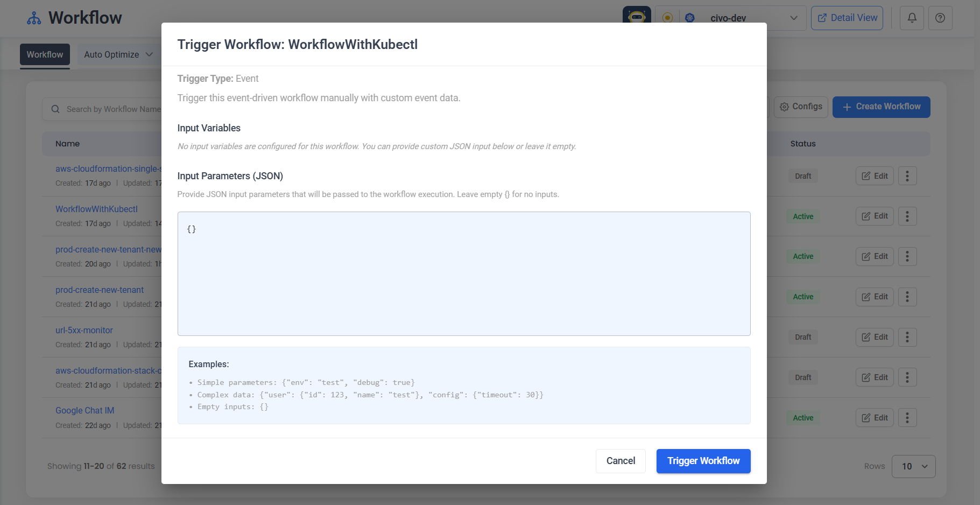Click the external-link icon inside Detail View
980x505 pixels.
click(x=821, y=17)
